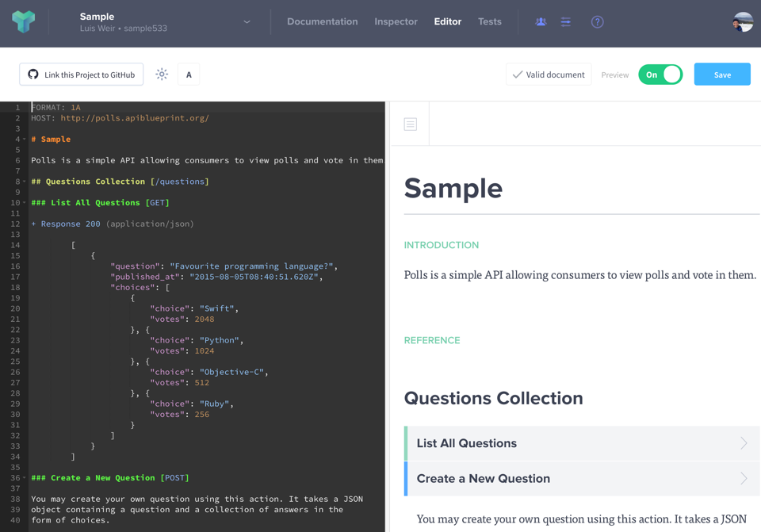
Task: Click the published_at timestamp value
Action: click(x=254, y=277)
